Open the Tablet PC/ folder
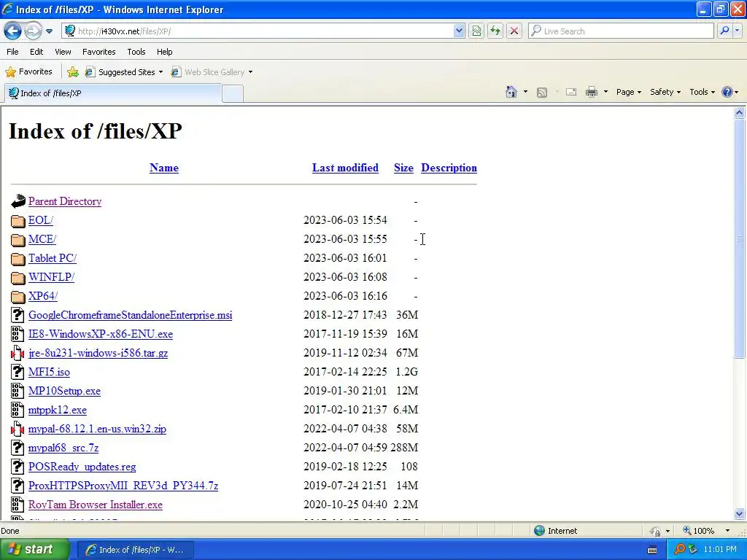Image resolution: width=747 pixels, height=560 pixels. (53, 258)
